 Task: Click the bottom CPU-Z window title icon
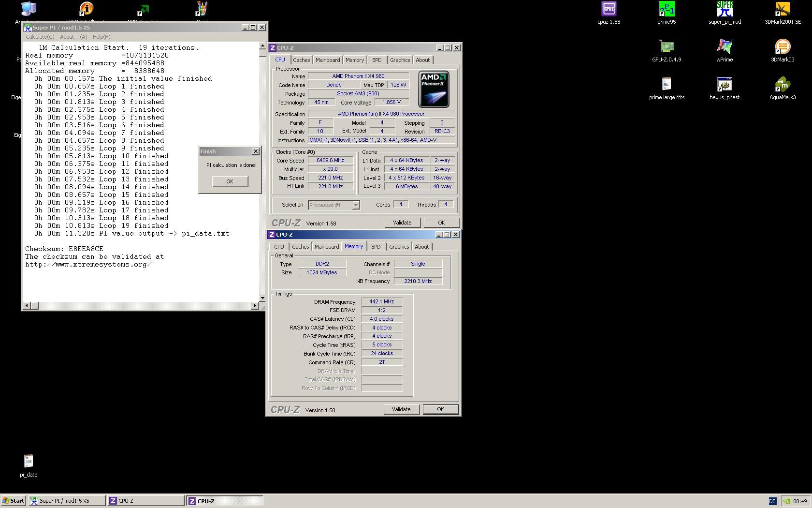[272, 235]
